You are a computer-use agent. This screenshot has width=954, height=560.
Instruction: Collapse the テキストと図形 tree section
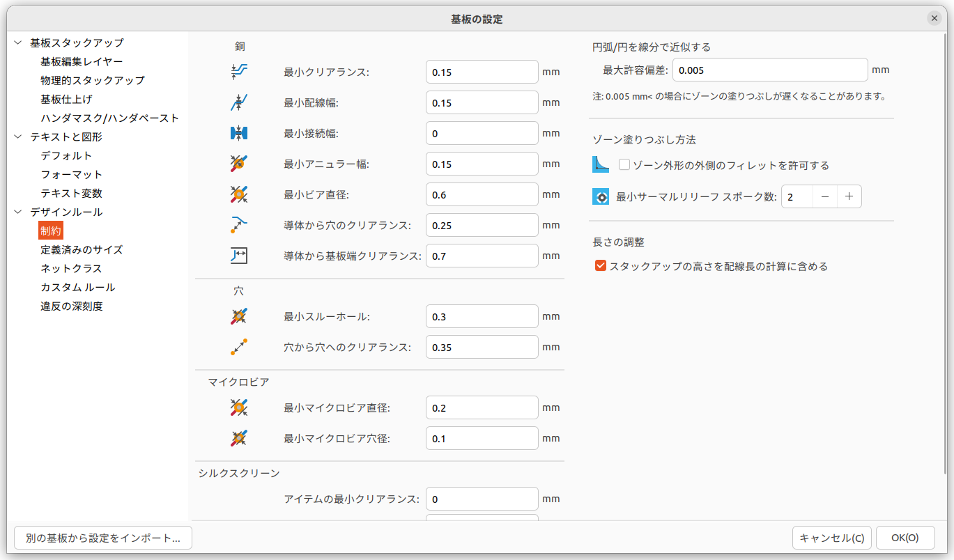pos(18,137)
